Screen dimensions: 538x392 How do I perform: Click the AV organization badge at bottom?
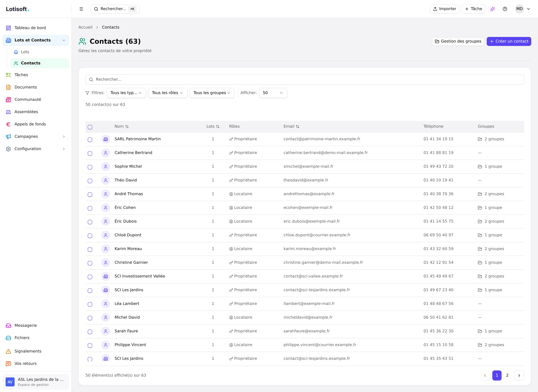[10, 382]
